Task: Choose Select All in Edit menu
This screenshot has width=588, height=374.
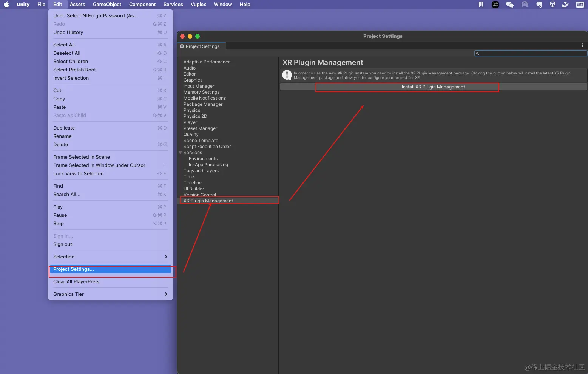Action: [x=110, y=45]
